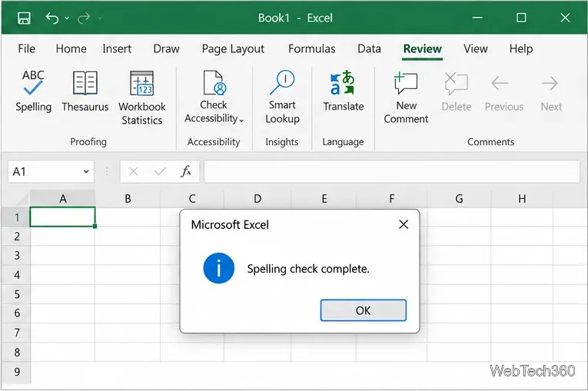Close the Microsoft Excel dialog

[404, 224]
